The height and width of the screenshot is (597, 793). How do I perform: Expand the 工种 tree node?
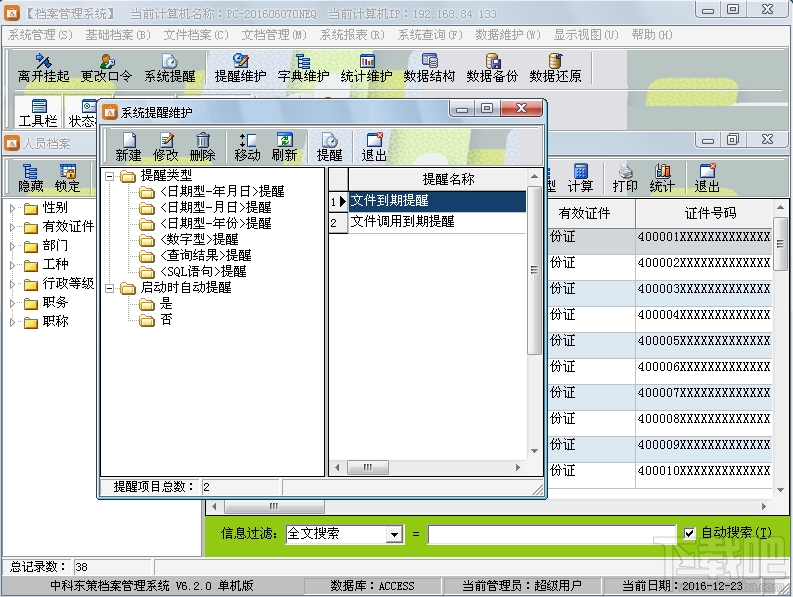(x=13, y=265)
